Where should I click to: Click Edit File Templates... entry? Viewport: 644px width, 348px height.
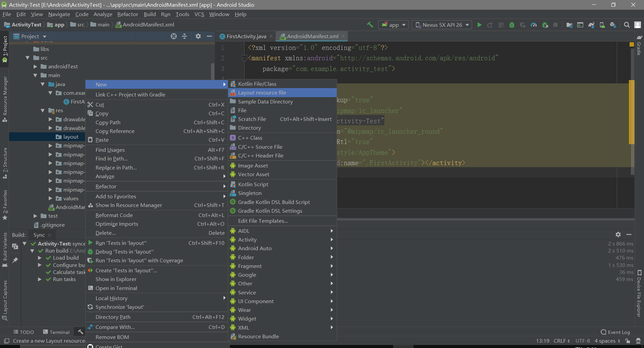point(282,221)
